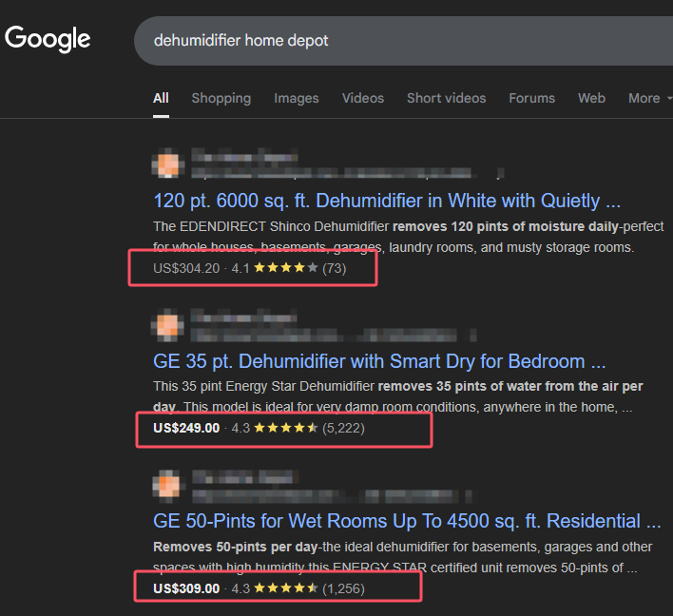Click the Removes 50-pints per day description

403,557
